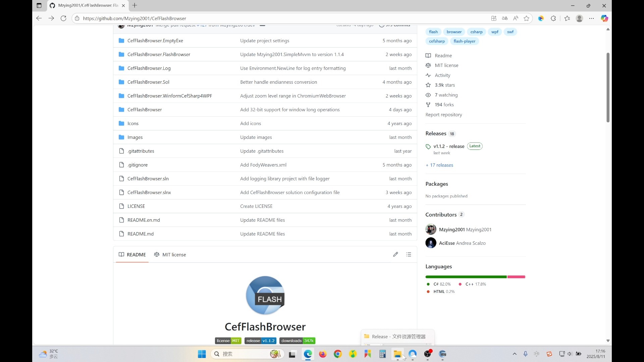Click the C# 82.0% language entry
Screen dimensions: 644x362
[x=439, y=284]
